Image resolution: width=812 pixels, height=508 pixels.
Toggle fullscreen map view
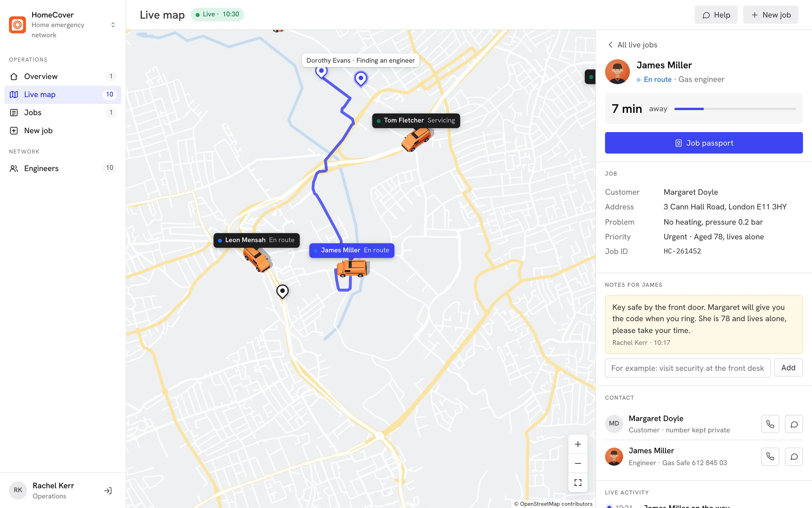578,483
